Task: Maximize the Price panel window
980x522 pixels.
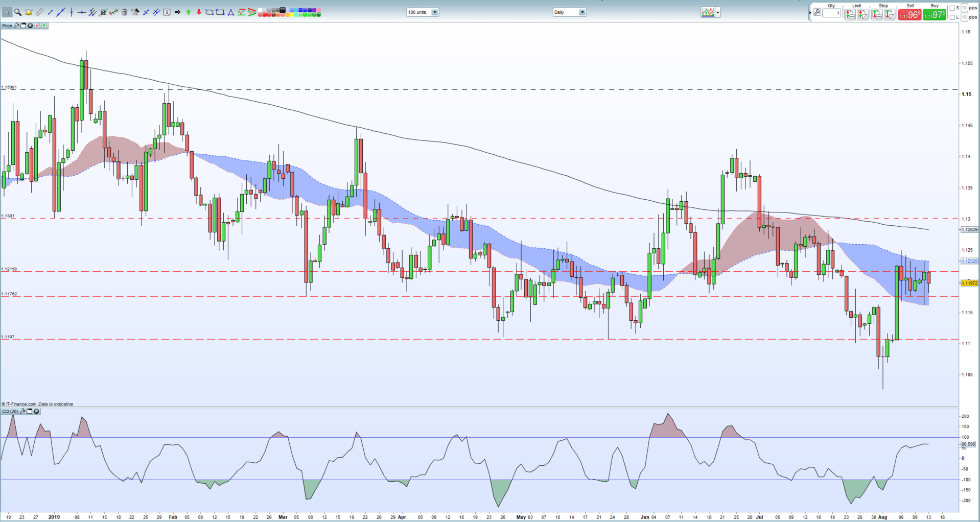Action: pos(23,26)
